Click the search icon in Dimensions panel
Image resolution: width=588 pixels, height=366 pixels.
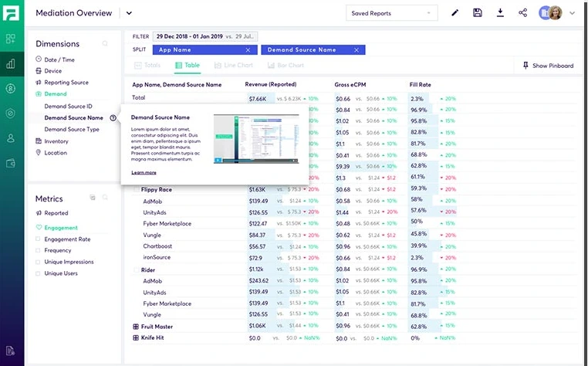105,44
